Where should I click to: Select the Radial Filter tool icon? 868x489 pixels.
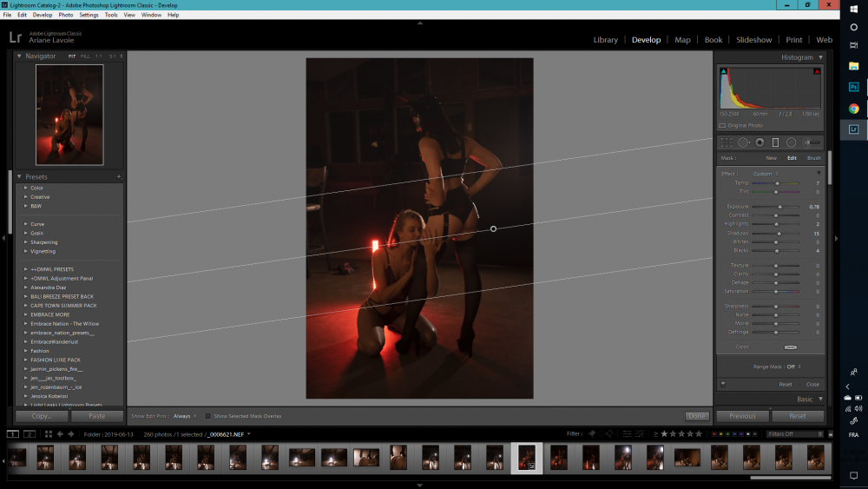click(x=791, y=142)
